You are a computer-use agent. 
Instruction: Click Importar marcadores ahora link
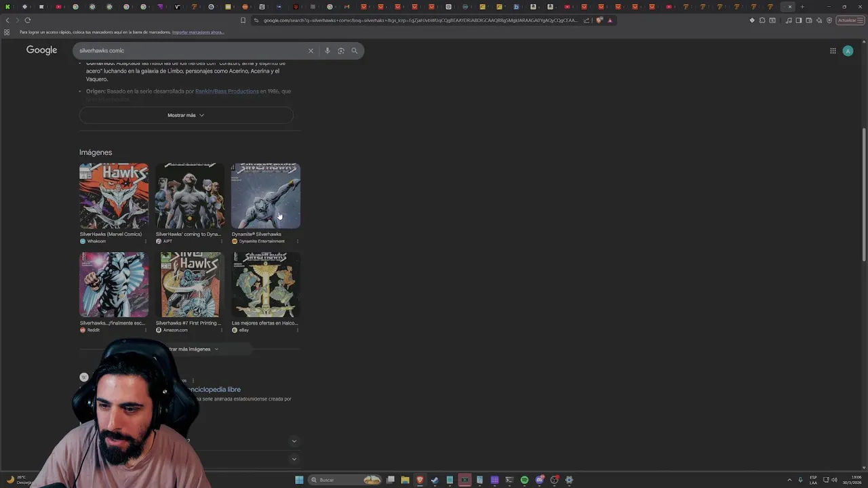click(x=198, y=33)
